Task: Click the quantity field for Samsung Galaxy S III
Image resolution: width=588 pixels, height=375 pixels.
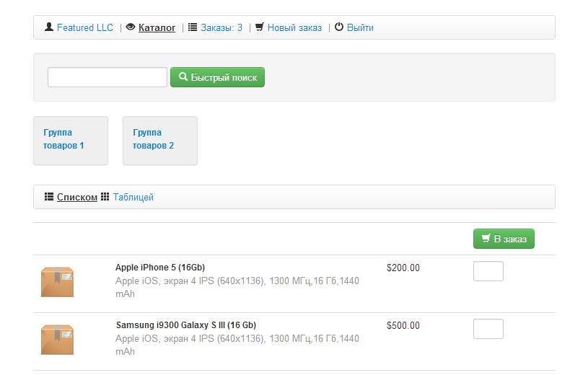Action: tap(488, 329)
